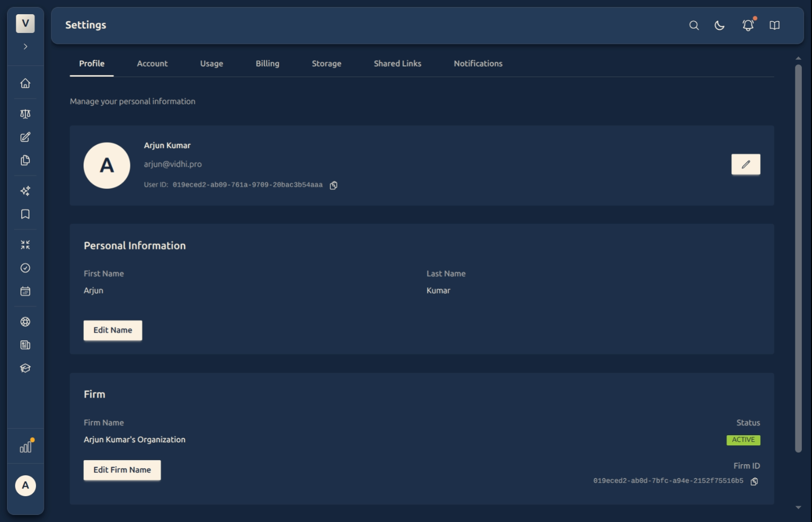Switch to the Storage tab
Viewport: 812px width, 522px height.
326,63
